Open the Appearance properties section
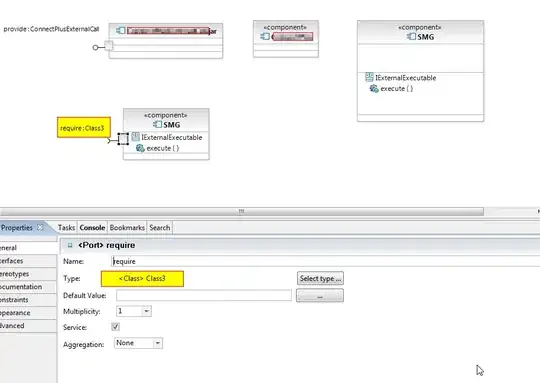Screen dimensions: 540x383 point(28,313)
